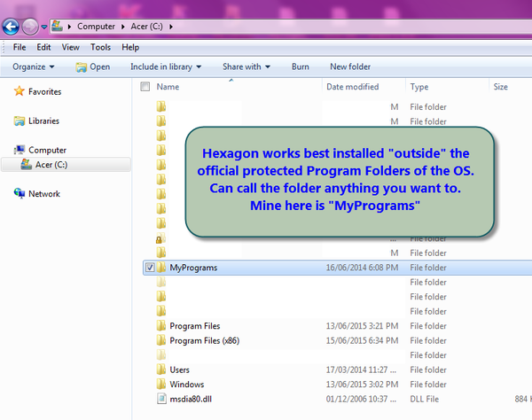Open the Help menu
Viewport: 532px width, 420px height.
click(x=130, y=47)
